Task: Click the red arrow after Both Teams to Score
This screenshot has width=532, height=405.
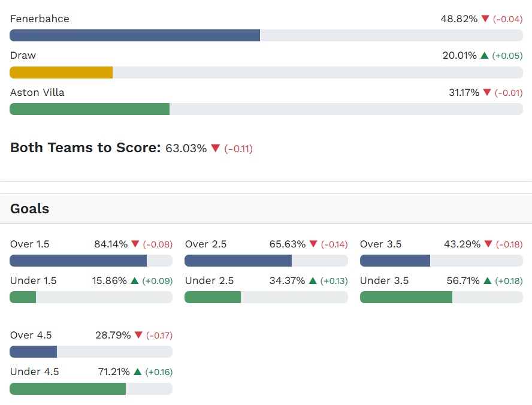Action: click(216, 149)
